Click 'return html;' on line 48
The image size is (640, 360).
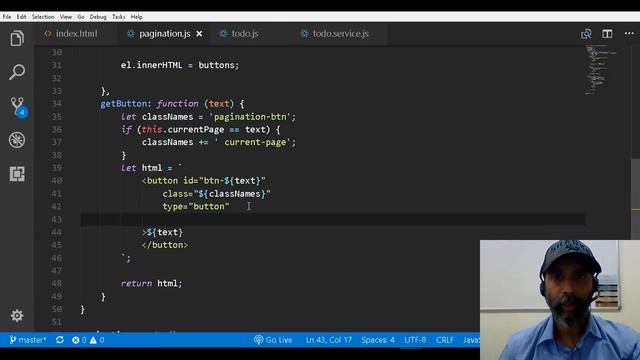[x=151, y=283]
